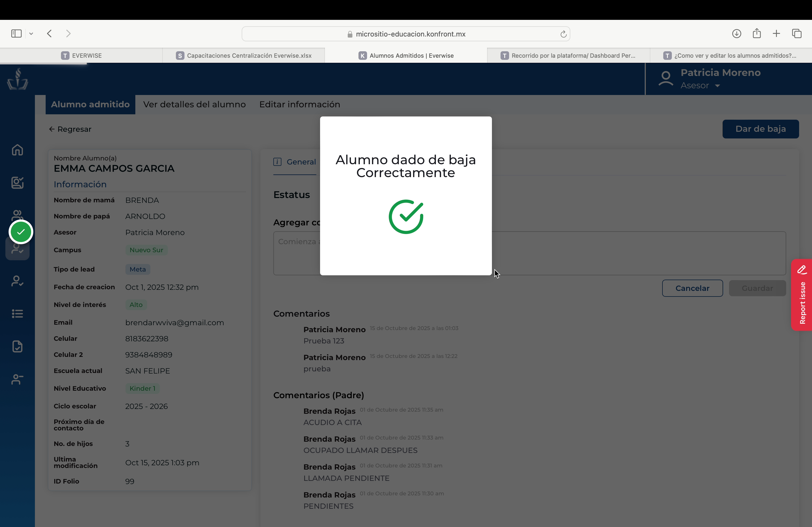Open Ver detalles del alumno tab
Image resolution: width=812 pixels, height=527 pixels.
pyautogui.click(x=194, y=104)
